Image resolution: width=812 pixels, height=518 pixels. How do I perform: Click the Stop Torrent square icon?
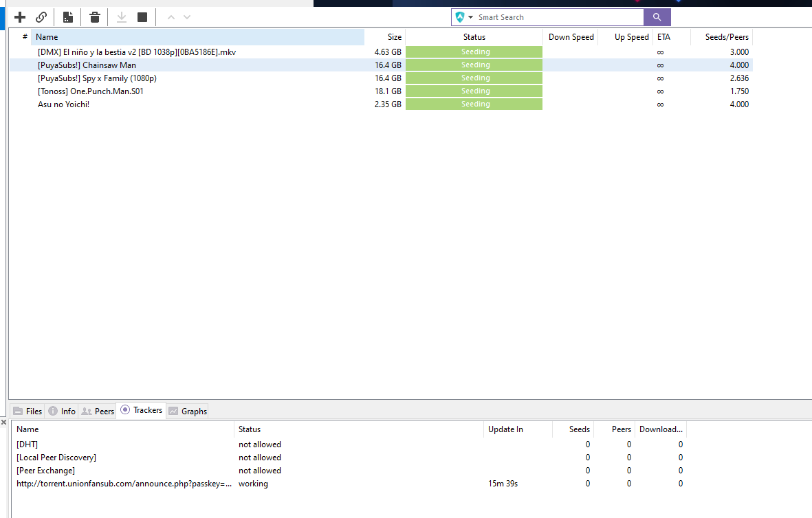tap(142, 18)
